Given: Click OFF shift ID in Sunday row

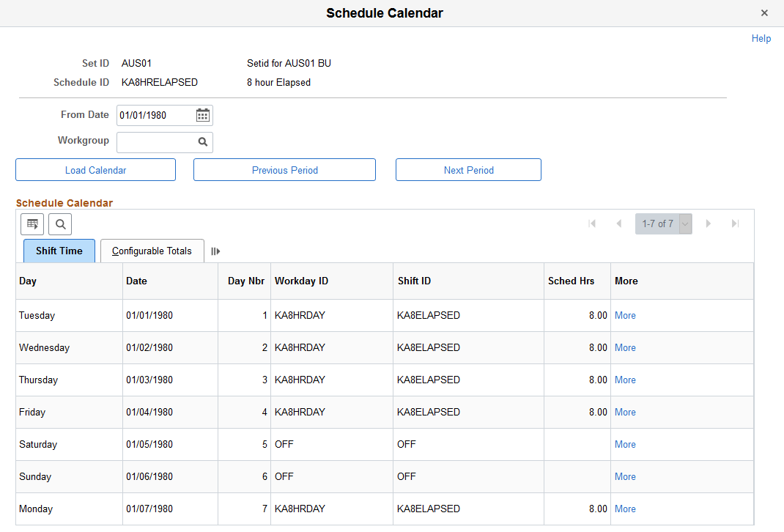Looking at the screenshot, I should [x=407, y=476].
